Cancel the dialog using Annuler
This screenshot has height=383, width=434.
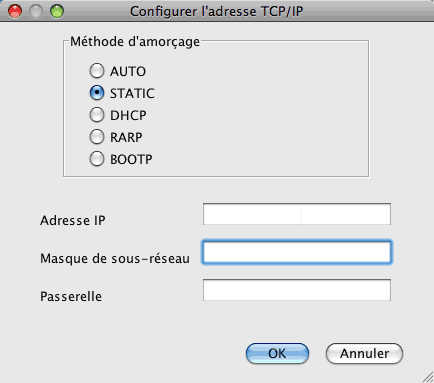pos(364,353)
